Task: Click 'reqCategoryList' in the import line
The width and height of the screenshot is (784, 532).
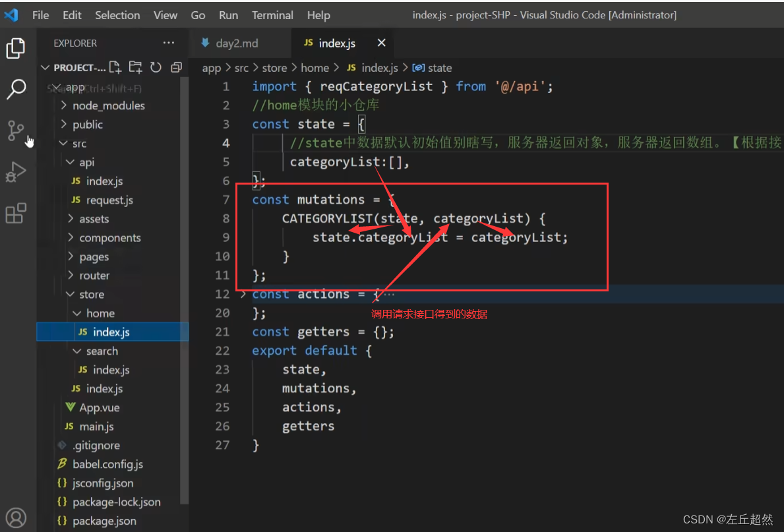Action: click(376, 86)
